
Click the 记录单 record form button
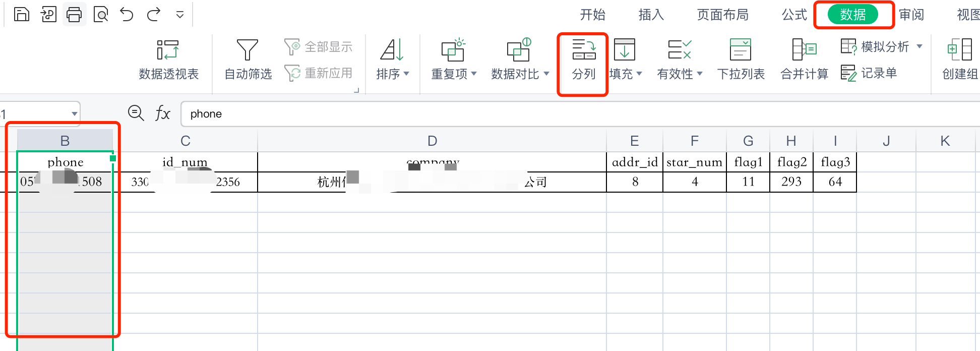(869, 73)
